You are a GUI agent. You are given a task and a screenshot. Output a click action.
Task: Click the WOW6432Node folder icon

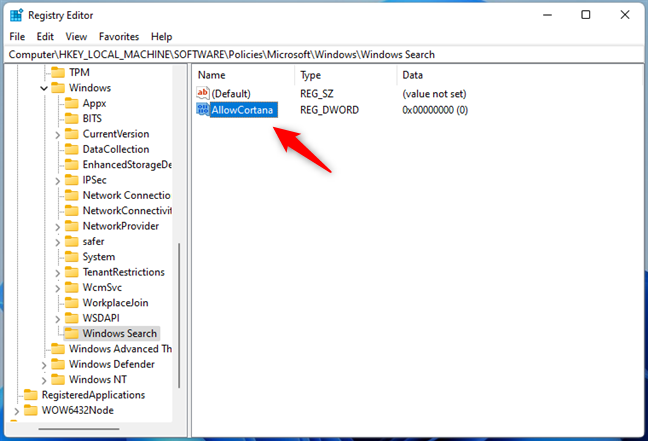tap(31, 410)
